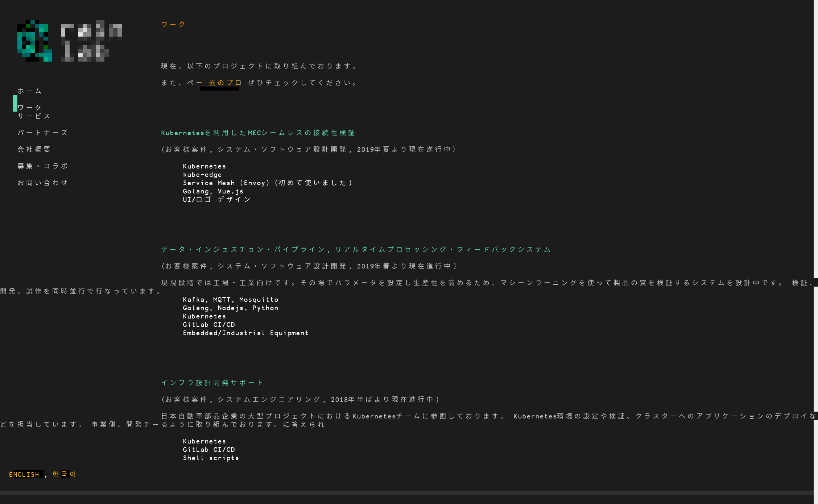Switch language to ENGLISH
Screen dimensions: 818x504
(24, 474)
